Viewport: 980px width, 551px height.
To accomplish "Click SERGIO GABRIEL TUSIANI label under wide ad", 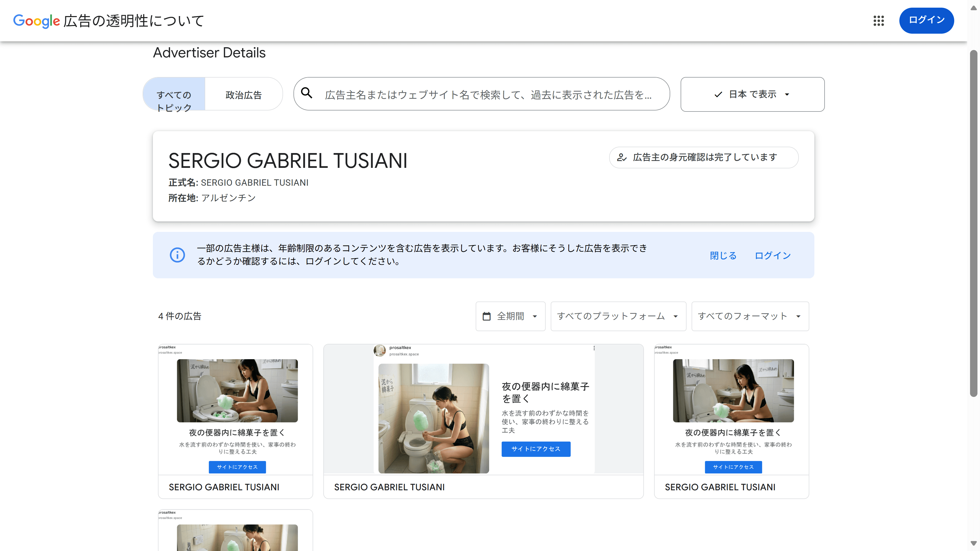I will click(x=389, y=487).
